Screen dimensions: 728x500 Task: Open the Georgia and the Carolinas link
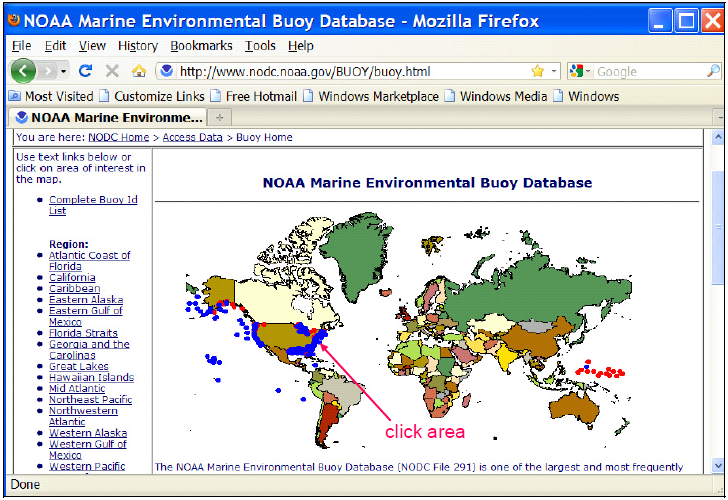pyautogui.click(x=89, y=349)
